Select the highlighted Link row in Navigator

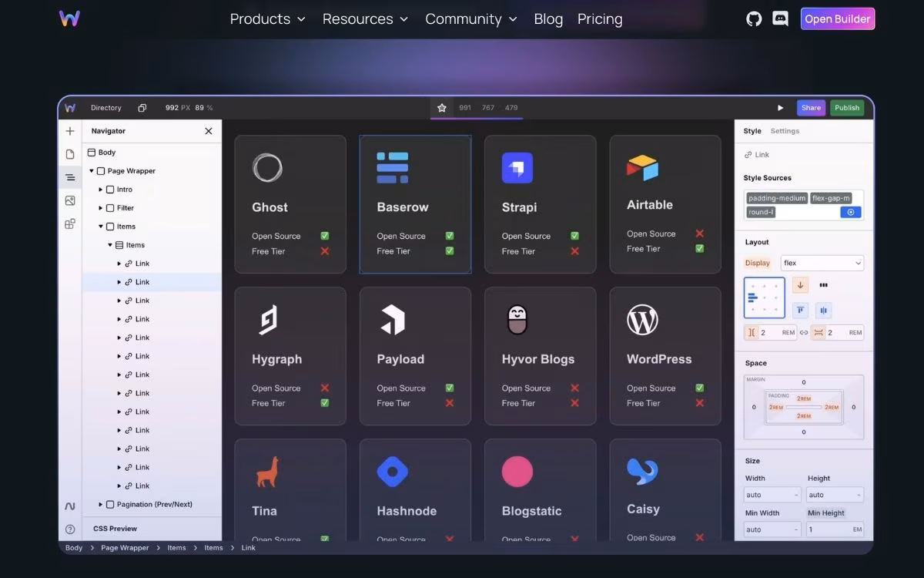coord(152,282)
